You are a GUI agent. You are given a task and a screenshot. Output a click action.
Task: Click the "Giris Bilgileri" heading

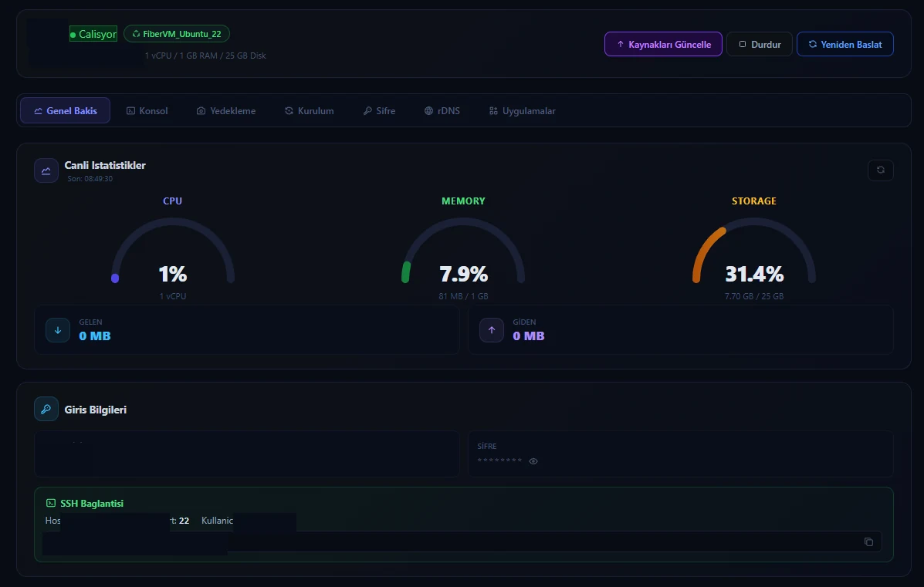tap(96, 410)
